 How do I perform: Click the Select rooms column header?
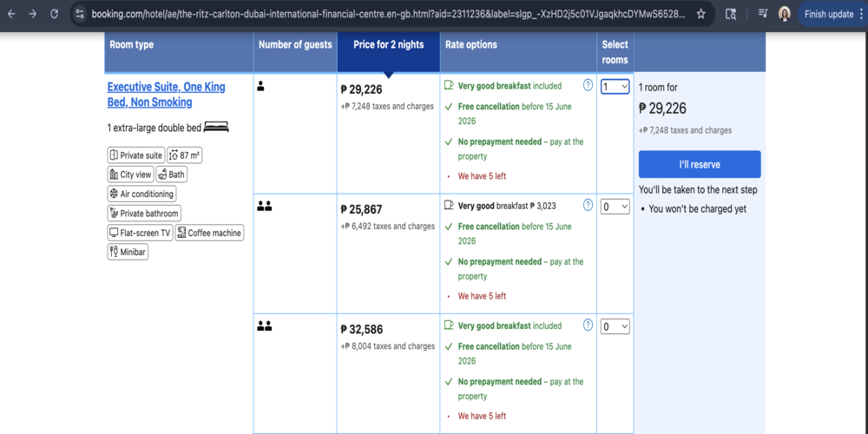pyautogui.click(x=615, y=52)
